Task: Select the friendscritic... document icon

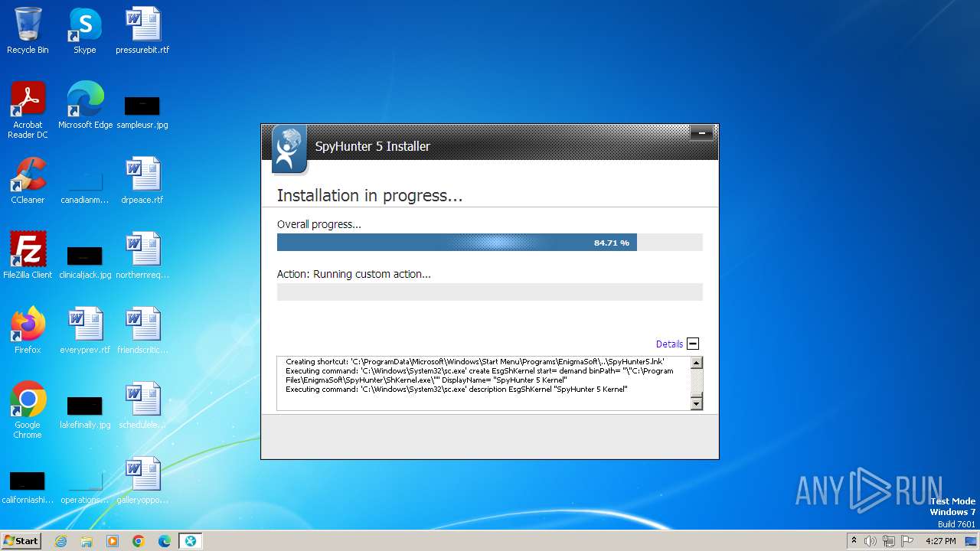Action: 142,330
